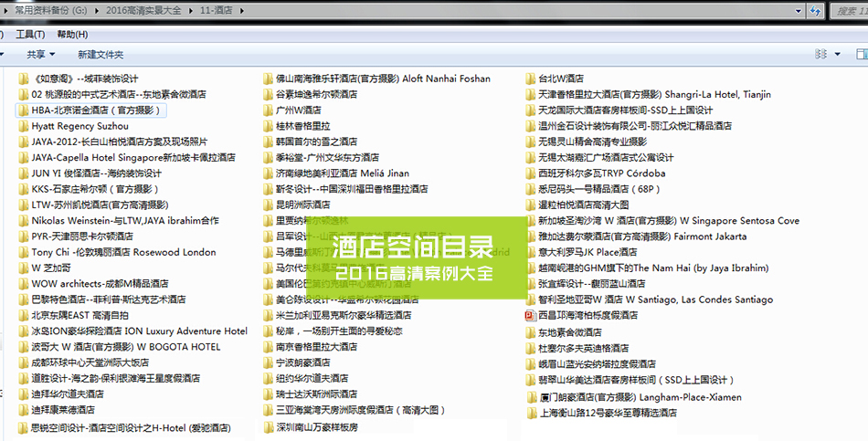Image resolution: width=868 pixels, height=441 pixels.
Task: Navigate to 2016高清实录大全 breadcrumb
Action: tap(145, 11)
